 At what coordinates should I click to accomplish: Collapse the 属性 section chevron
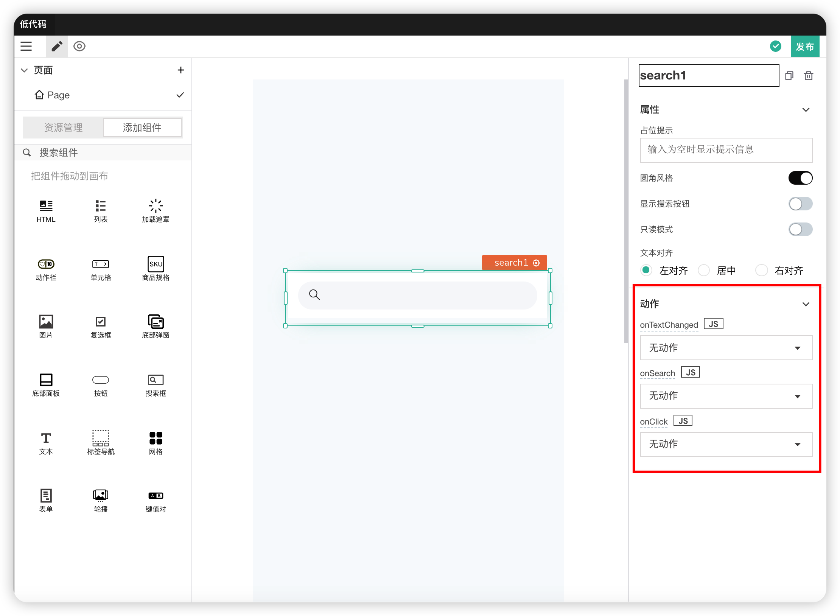click(806, 110)
